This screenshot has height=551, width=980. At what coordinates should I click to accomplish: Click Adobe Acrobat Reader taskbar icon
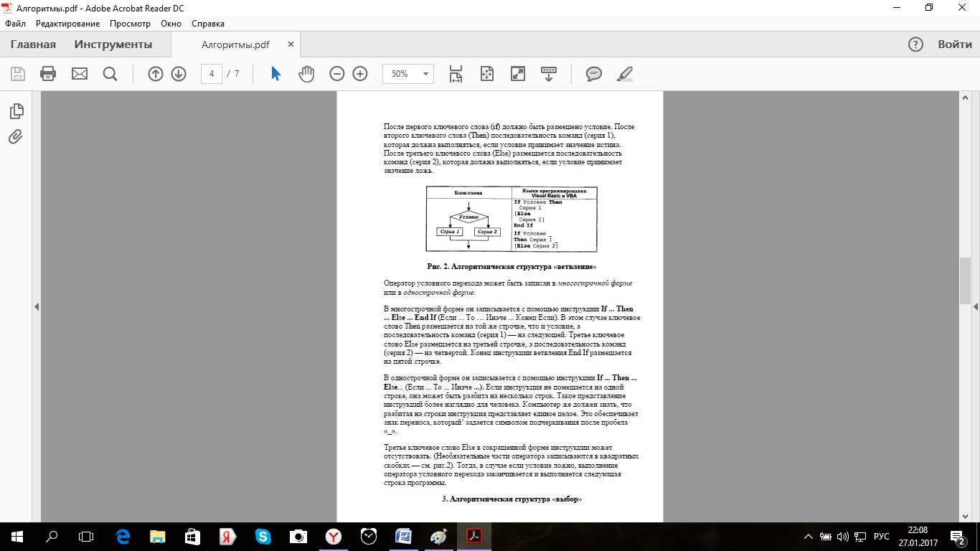pos(474,537)
